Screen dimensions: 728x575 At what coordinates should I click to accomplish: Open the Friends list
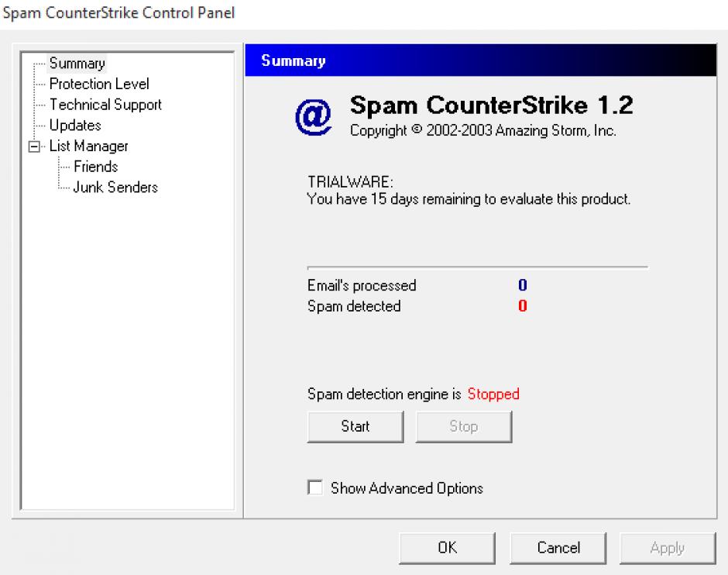pos(95,167)
